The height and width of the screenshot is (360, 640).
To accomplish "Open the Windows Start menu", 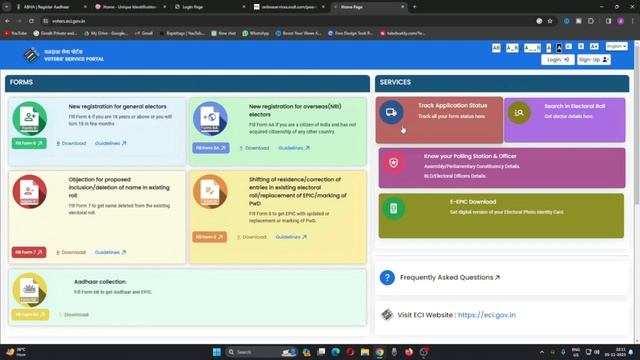I will click(x=217, y=352).
